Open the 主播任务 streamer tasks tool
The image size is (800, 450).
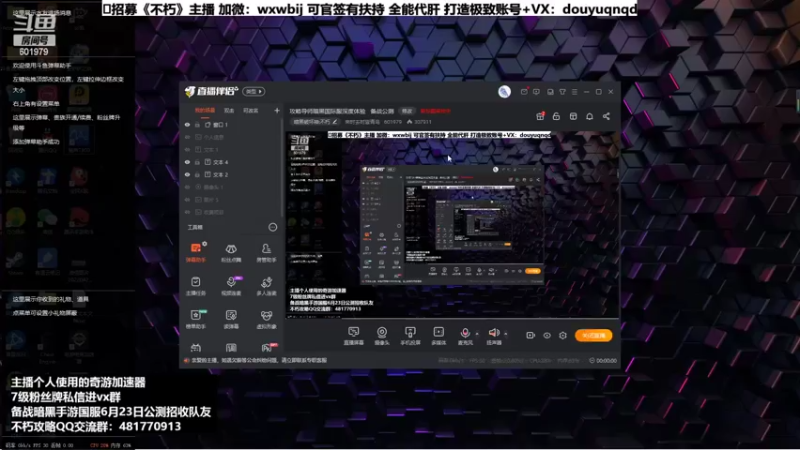click(195, 286)
